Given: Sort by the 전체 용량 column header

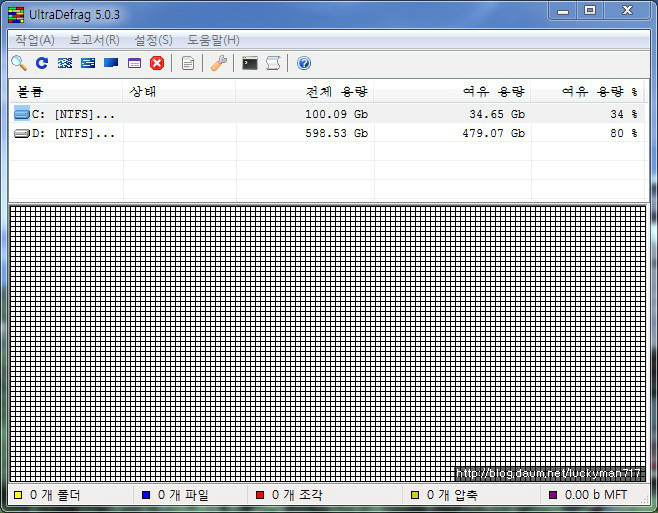Looking at the screenshot, I should click(305, 92).
